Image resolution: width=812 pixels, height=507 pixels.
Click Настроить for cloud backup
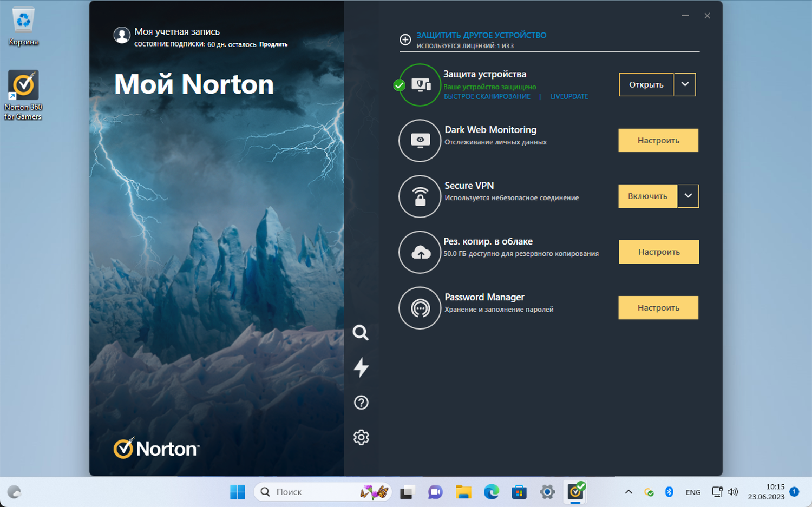coord(659,252)
